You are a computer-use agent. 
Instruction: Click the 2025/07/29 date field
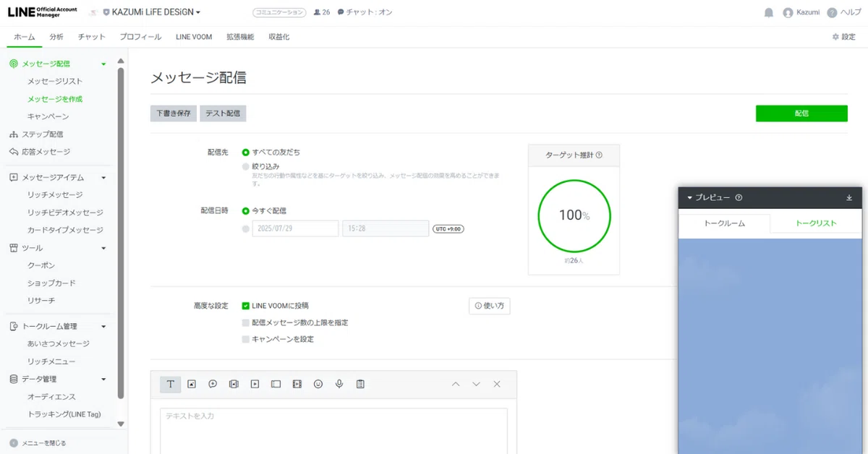tap(295, 228)
